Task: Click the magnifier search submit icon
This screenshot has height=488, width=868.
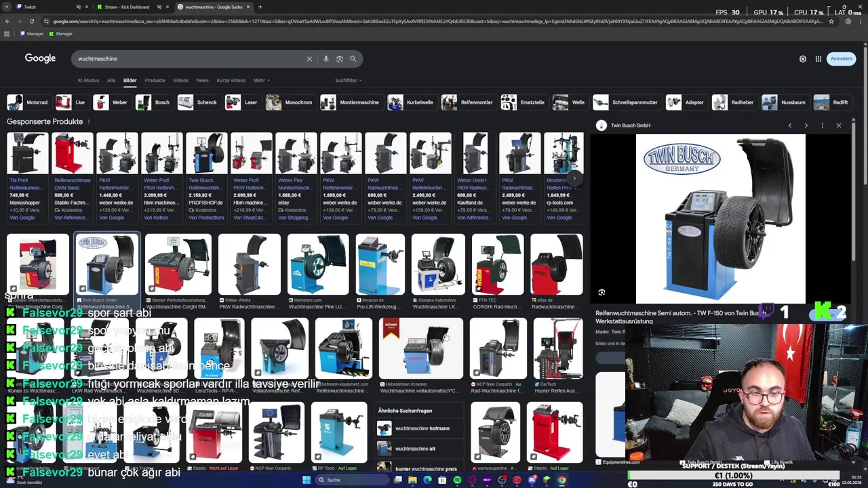Action: tap(353, 59)
